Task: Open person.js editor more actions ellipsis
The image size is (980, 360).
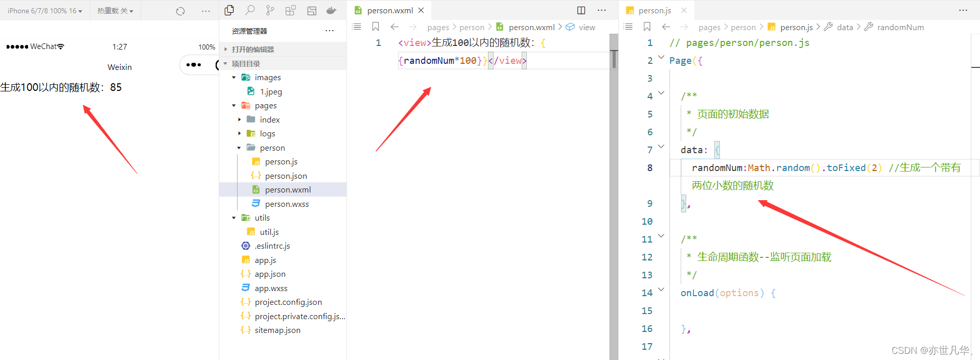Action: [x=963, y=10]
